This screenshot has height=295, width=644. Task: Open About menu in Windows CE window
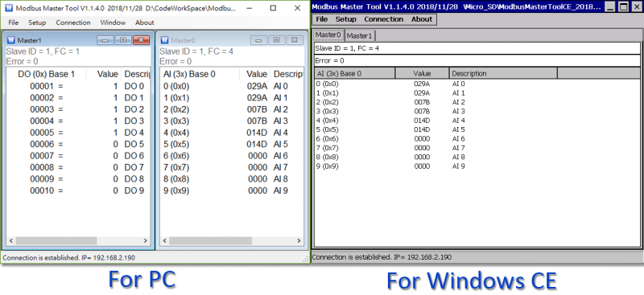[422, 19]
